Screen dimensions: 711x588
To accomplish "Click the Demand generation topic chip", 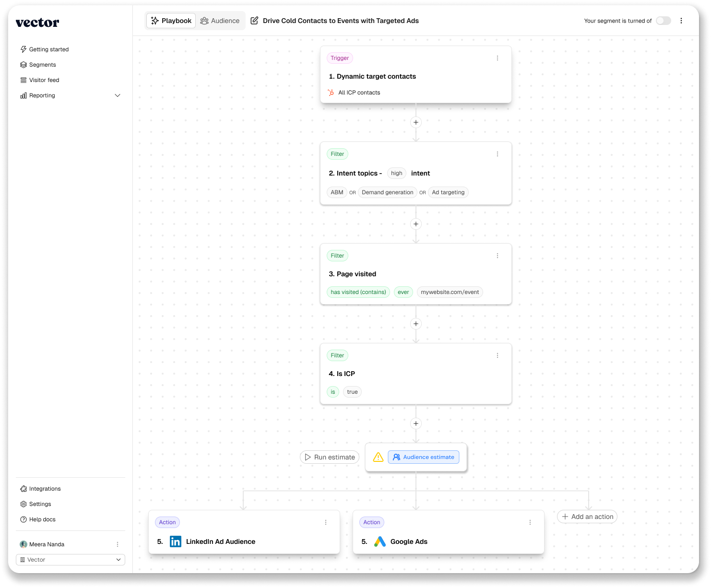I will (388, 192).
